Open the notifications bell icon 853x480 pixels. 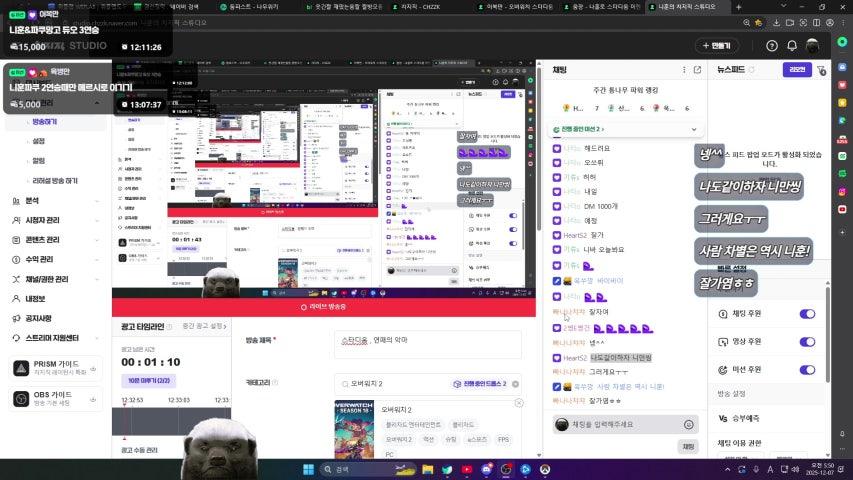[x=792, y=46]
